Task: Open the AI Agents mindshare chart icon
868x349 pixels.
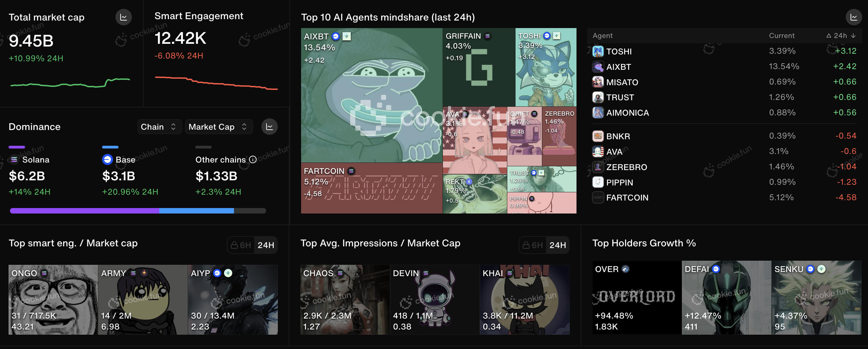Action: (854, 17)
